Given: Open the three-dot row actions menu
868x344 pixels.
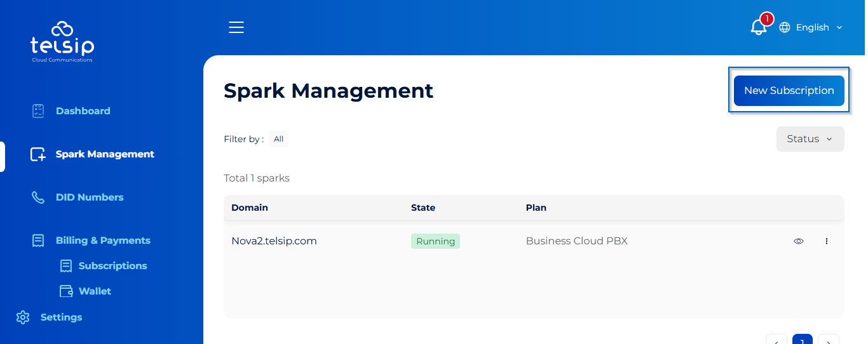Looking at the screenshot, I should coord(827,241).
